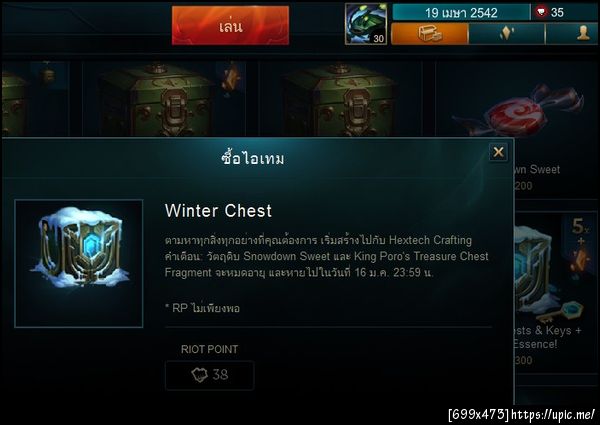Open the summoner profile avatar icon
600x425 pixels.
point(366,24)
